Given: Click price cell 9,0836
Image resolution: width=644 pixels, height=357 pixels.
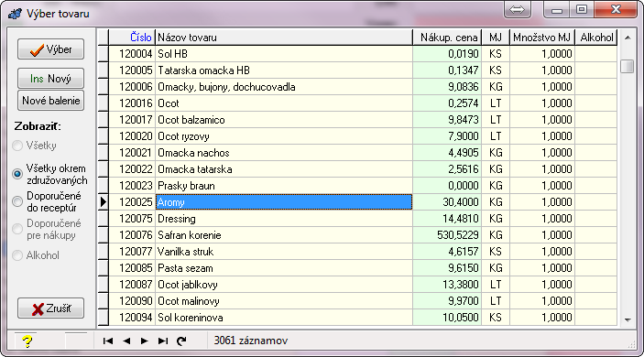Looking at the screenshot, I should point(447,87).
